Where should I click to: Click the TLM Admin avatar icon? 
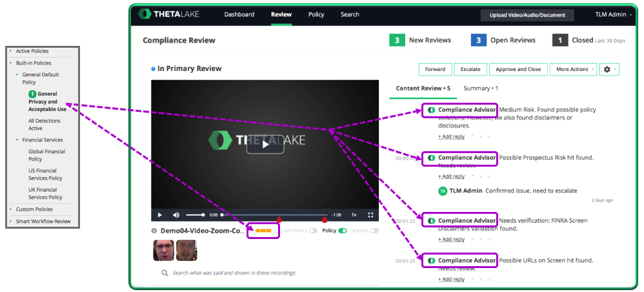[442, 191]
